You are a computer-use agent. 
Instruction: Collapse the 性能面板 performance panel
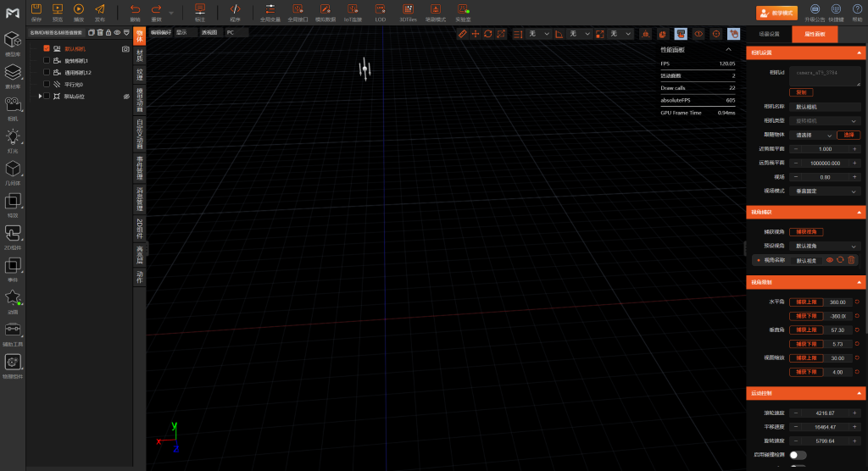(728, 49)
